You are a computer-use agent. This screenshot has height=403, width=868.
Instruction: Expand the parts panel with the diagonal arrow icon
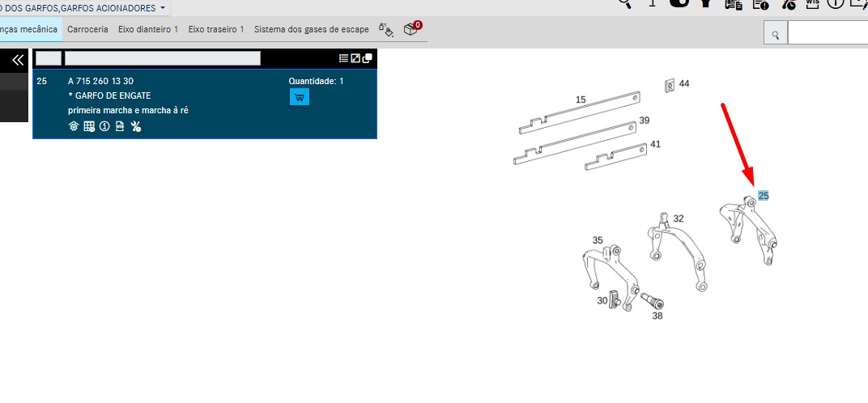pos(355,58)
